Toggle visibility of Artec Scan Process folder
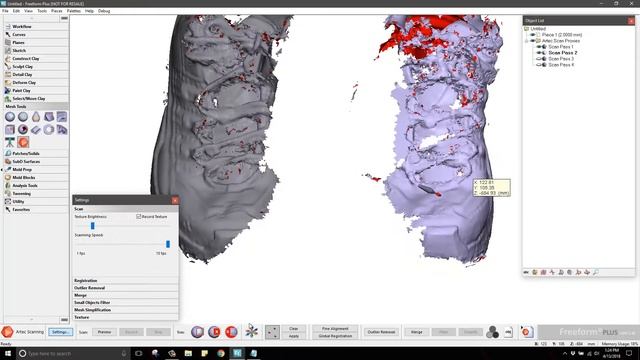Viewport: 640px width, 360px height. coord(532,41)
